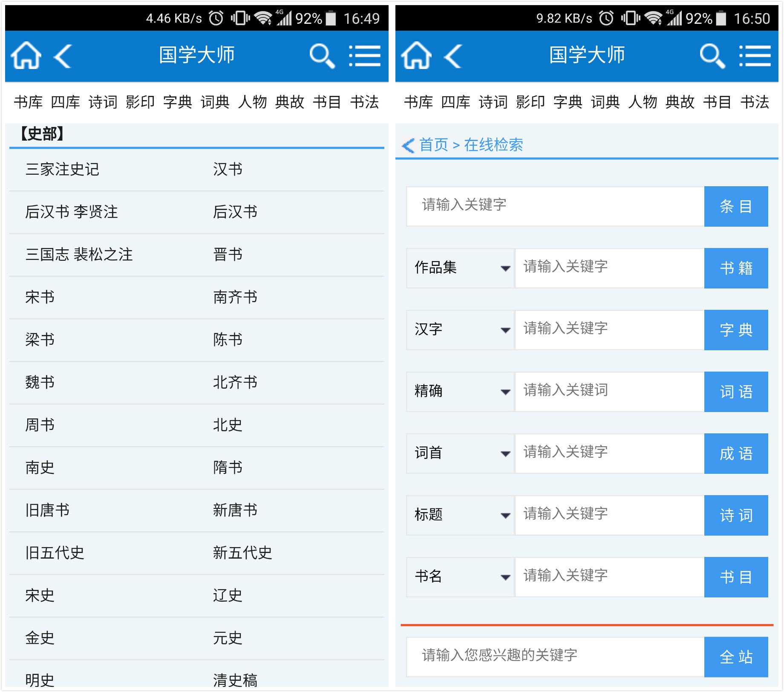The image size is (784, 692).
Task: Open the book 金史
Action: point(40,638)
